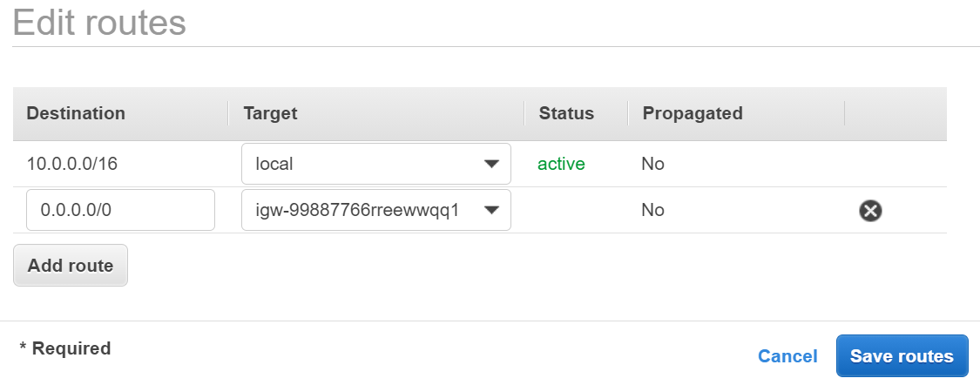Click the Propagated column header

tap(693, 113)
